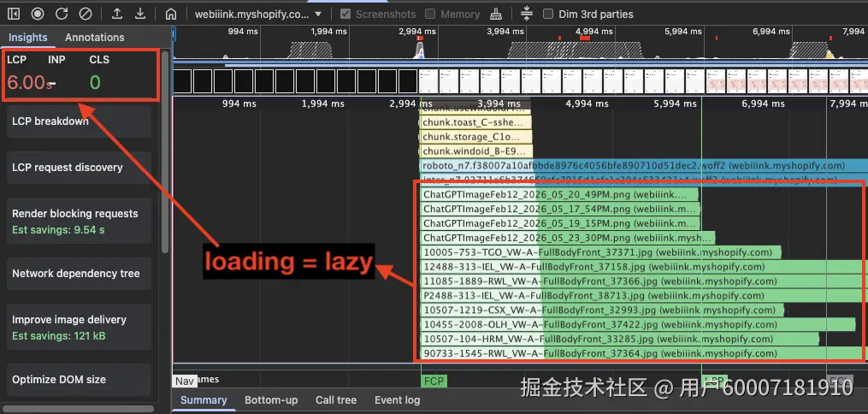Toggle the Screenshots checkbox
This screenshot has height=414, width=868.
(x=345, y=15)
